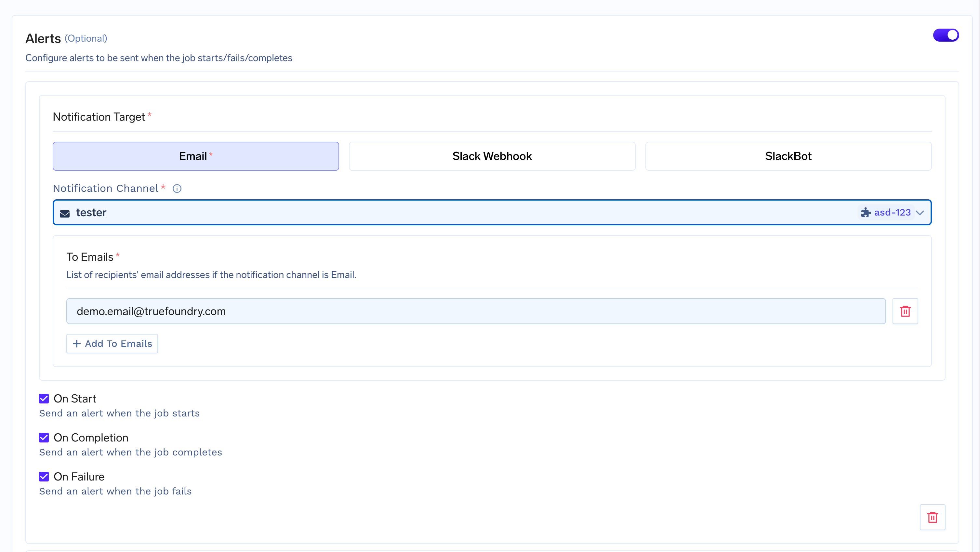Click the On Completion label text

[x=91, y=438]
